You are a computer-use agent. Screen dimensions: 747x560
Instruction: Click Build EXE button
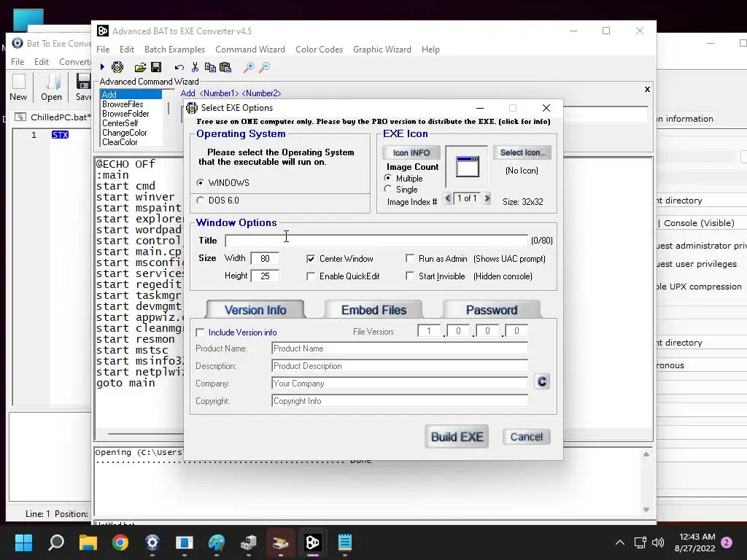click(x=457, y=437)
